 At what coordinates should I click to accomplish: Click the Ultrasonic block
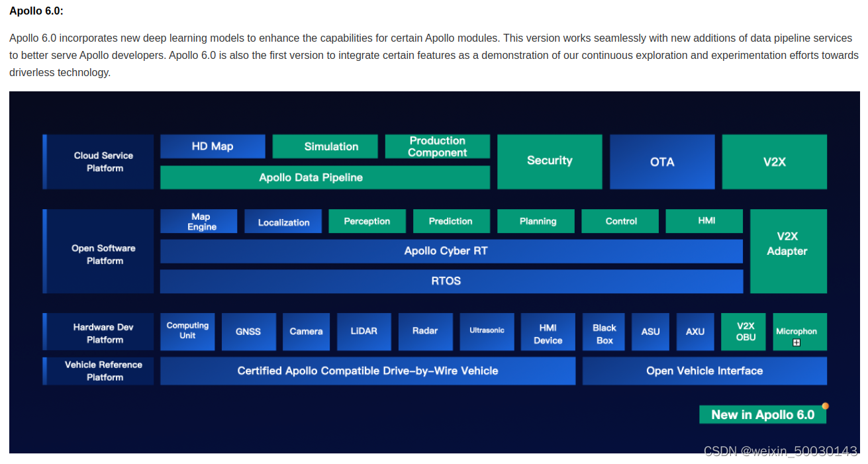pyautogui.click(x=487, y=332)
